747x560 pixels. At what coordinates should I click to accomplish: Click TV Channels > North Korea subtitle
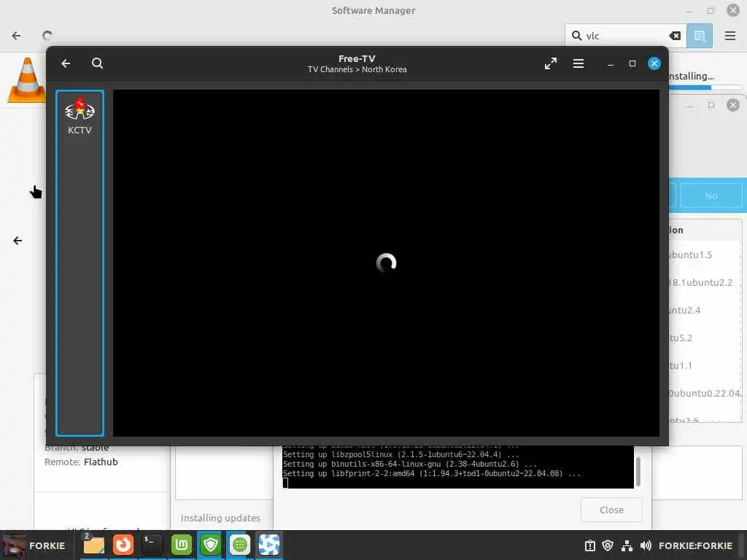pyautogui.click(x=357, y=69)
